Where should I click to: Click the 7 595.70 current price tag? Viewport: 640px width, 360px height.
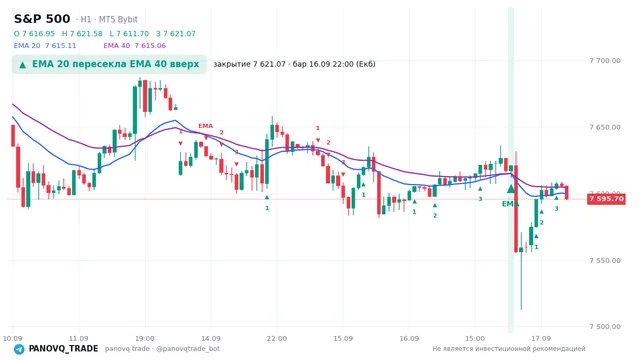pyautogui.click(x=606, y=199)
